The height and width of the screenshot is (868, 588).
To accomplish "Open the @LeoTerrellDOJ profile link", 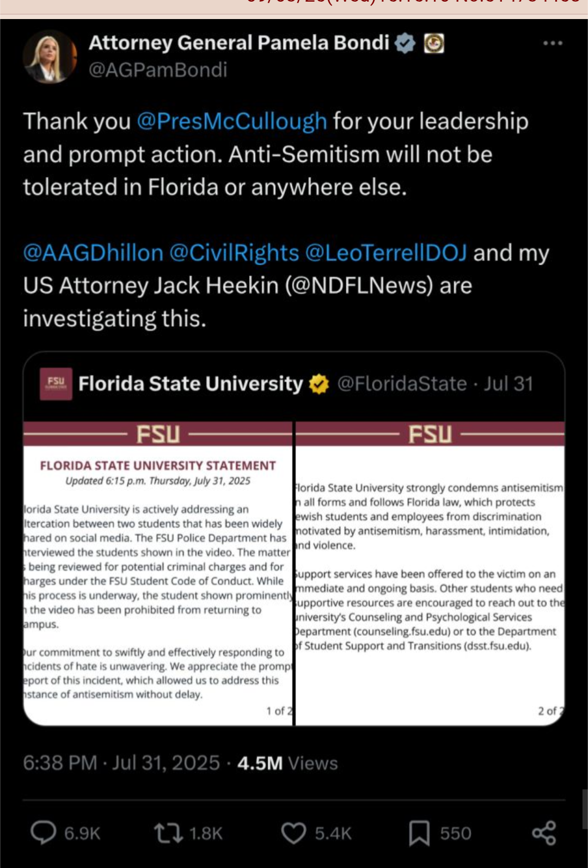I will [x=386, y=253].
